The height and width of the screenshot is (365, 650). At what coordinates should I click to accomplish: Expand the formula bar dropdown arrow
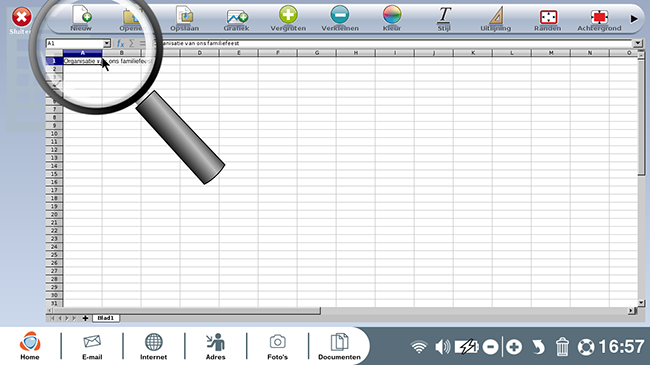(x=638, y=43)
